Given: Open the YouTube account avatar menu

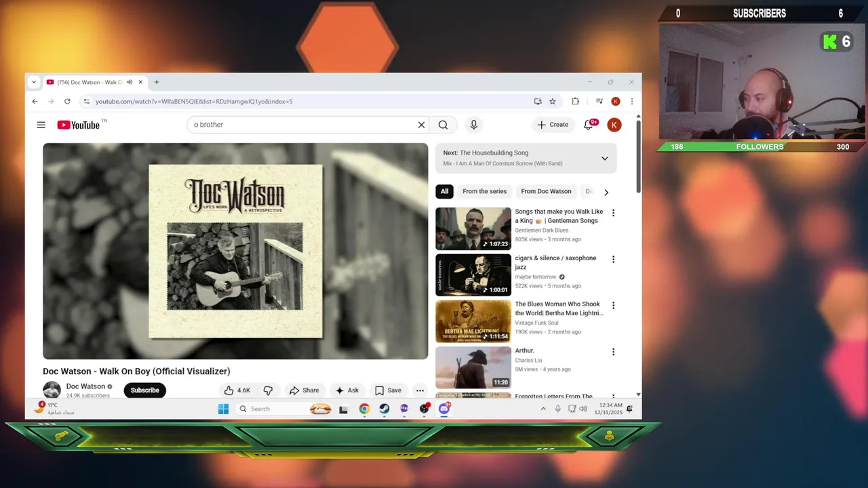Looking at the screenshot, I should click(x=614, y=125).
